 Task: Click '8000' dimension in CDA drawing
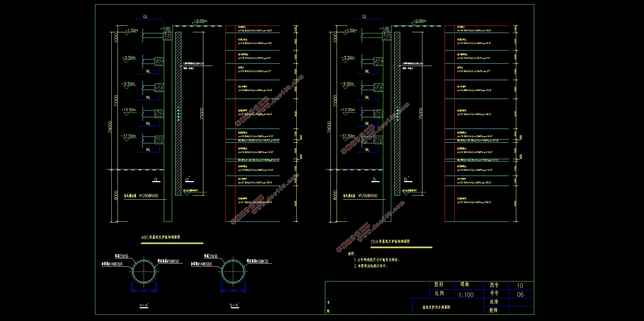click(335, 195)
